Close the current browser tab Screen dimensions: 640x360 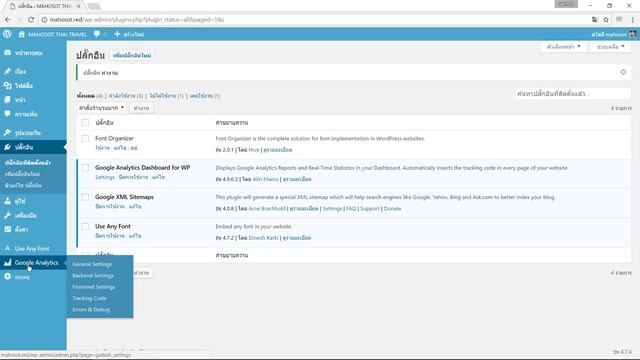pos(79,6)
